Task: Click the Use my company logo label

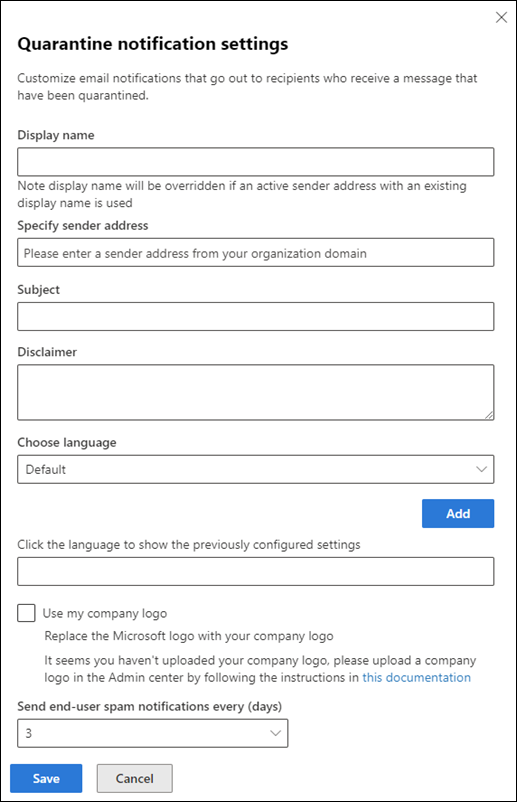Action: pyautogui.click(x=105, y=613)
